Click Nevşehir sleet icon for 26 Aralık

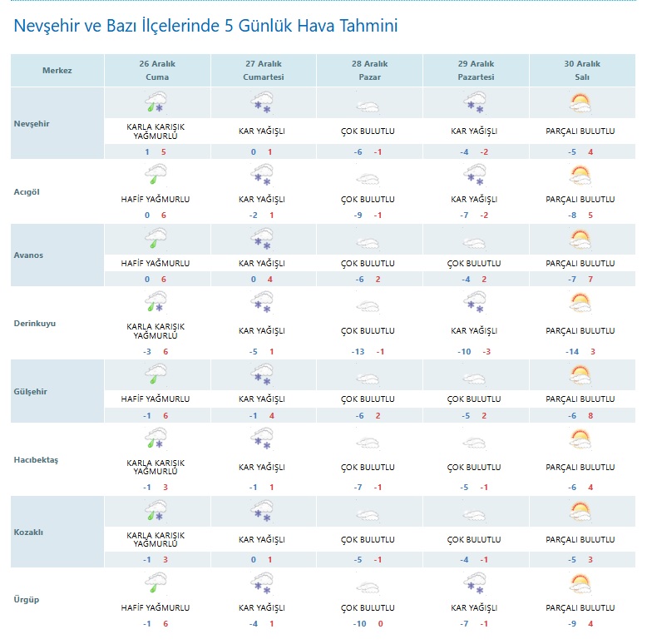click(156, 103)
